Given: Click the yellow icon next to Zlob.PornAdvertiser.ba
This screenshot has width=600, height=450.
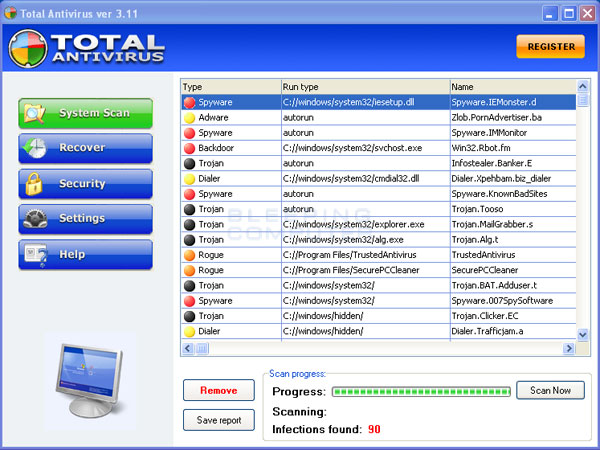Looking at the screenshot, I should 189,117.
